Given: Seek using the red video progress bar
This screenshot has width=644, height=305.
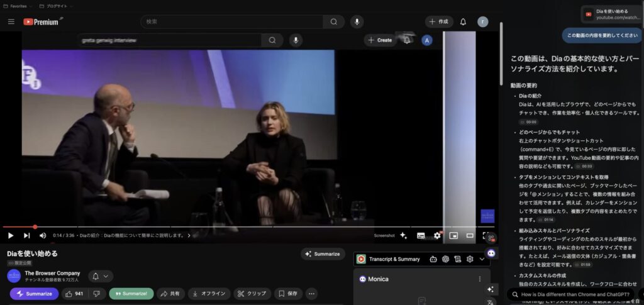Looking at the screenshot, I should click(x=248, y=226).
